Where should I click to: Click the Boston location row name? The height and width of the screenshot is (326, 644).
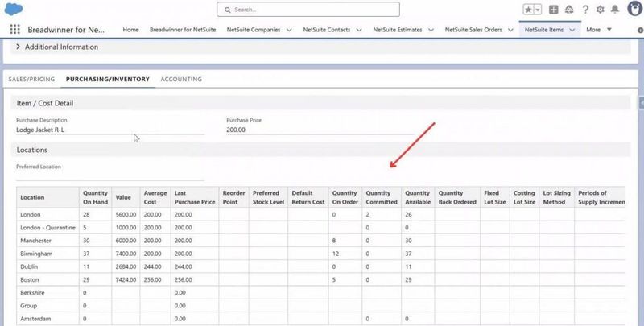click(30, 279)
